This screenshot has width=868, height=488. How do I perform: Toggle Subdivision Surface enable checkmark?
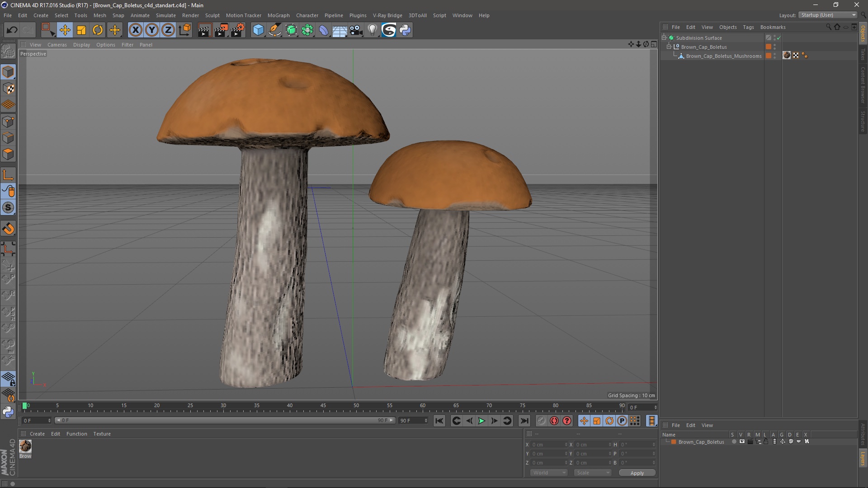click(778, 38)
